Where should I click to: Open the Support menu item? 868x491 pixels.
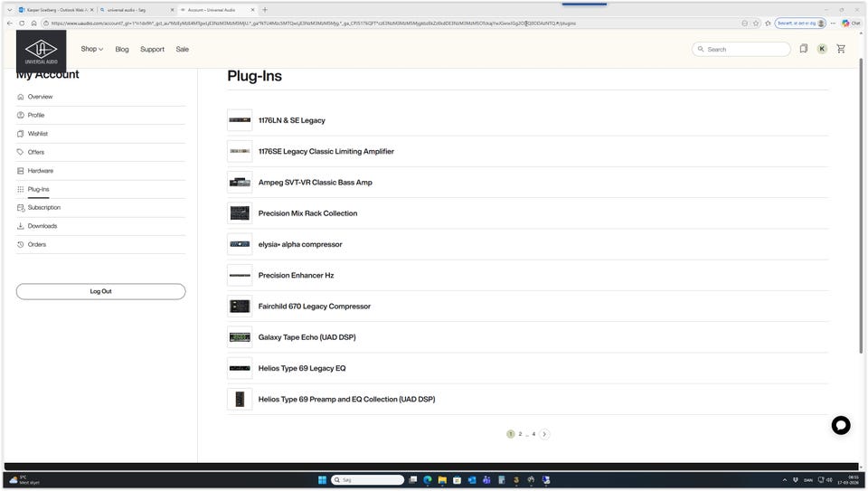click(152, 49)
